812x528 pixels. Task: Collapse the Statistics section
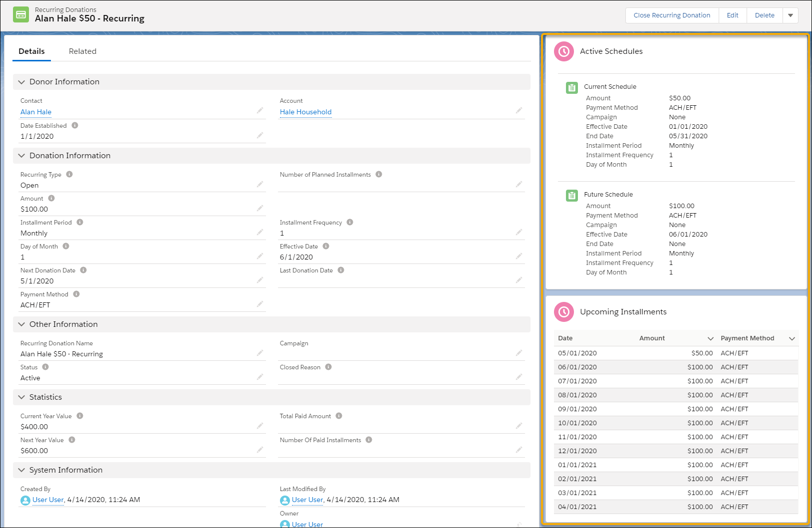(21, 397)
